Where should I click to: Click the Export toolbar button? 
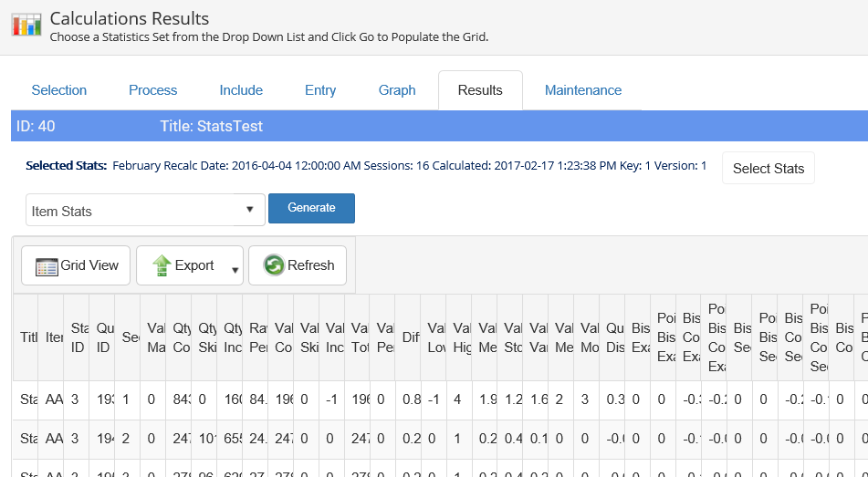[x=183, y=265]
